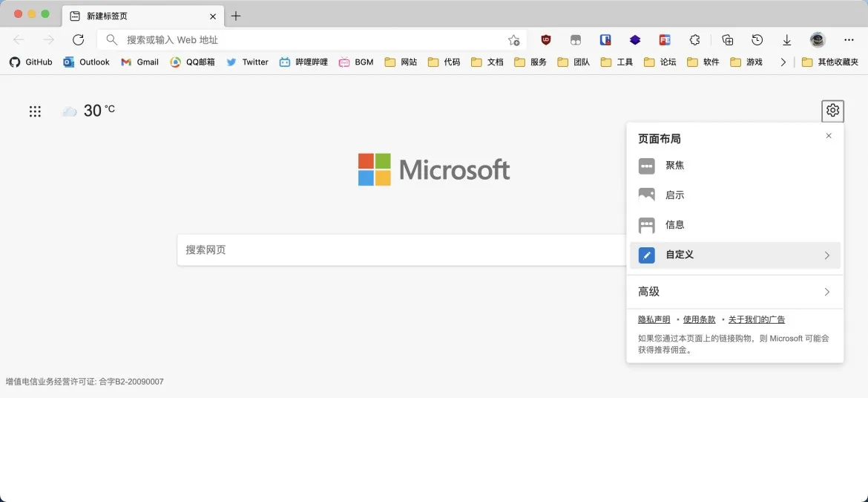Open the three-dot browser menu

[849, 40]
